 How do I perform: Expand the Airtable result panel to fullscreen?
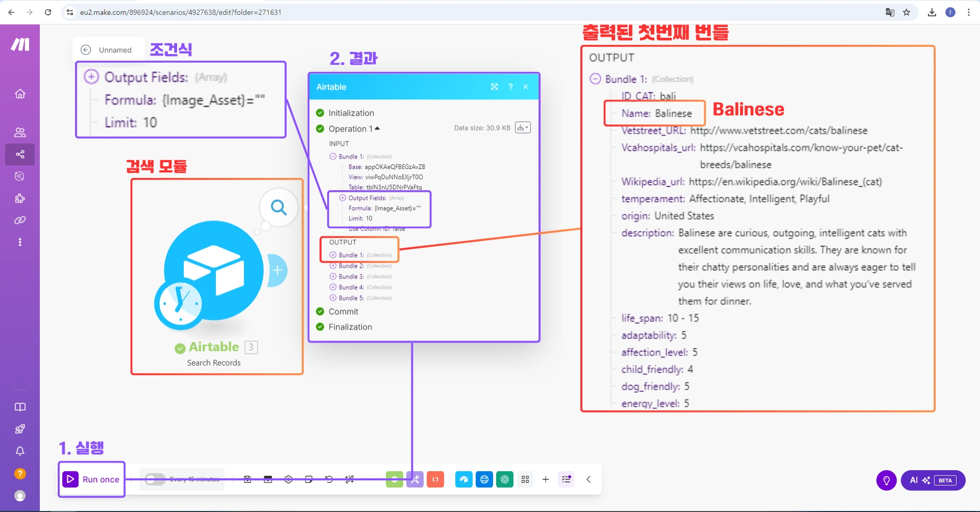pyautogui.click(x=495, y=87)
